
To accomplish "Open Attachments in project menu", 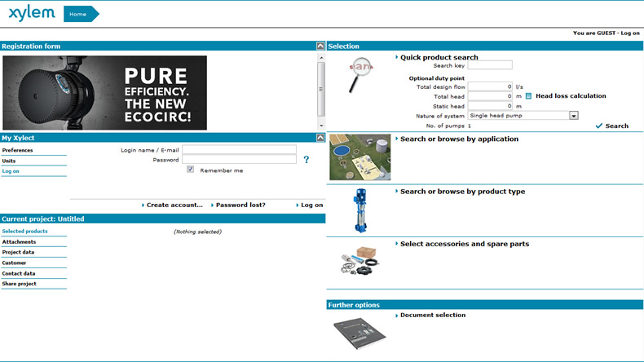I will click(19, 242).
